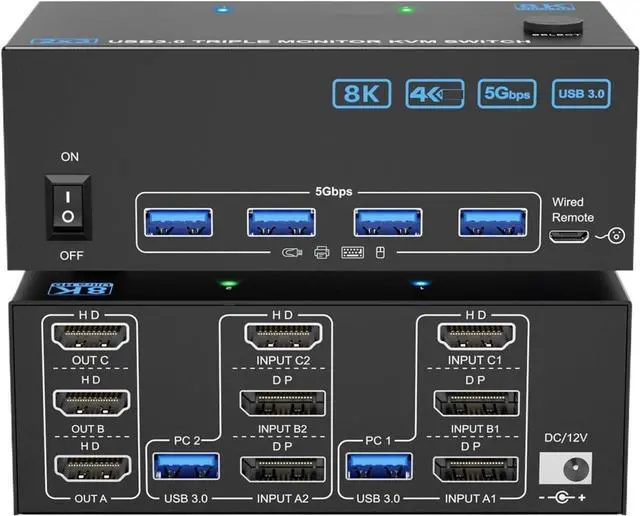Click the INPUT C2 HDMI port
This screenshot has height=516, width=640.
283,336
